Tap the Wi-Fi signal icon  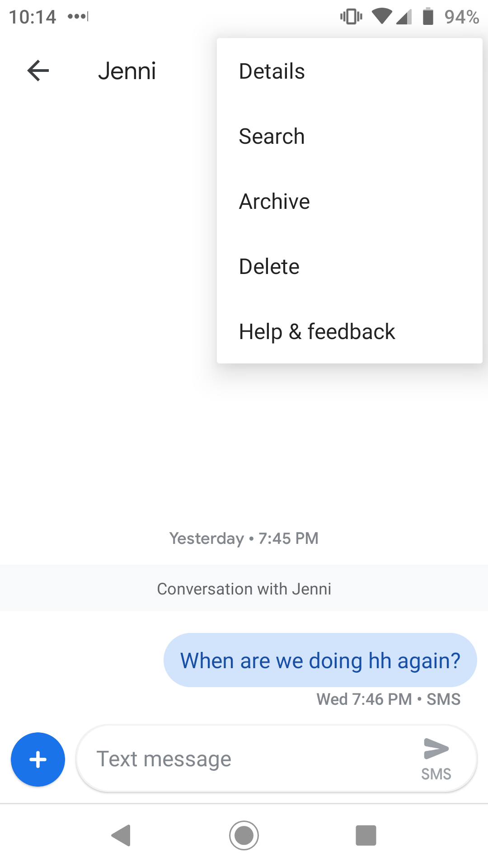click(382, 17)
